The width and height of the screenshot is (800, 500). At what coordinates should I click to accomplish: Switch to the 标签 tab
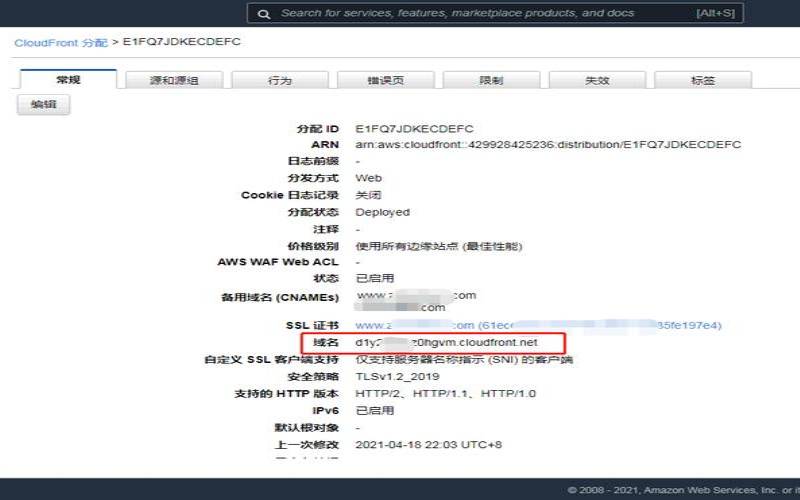pyautogui.click(x=703, y=80)
